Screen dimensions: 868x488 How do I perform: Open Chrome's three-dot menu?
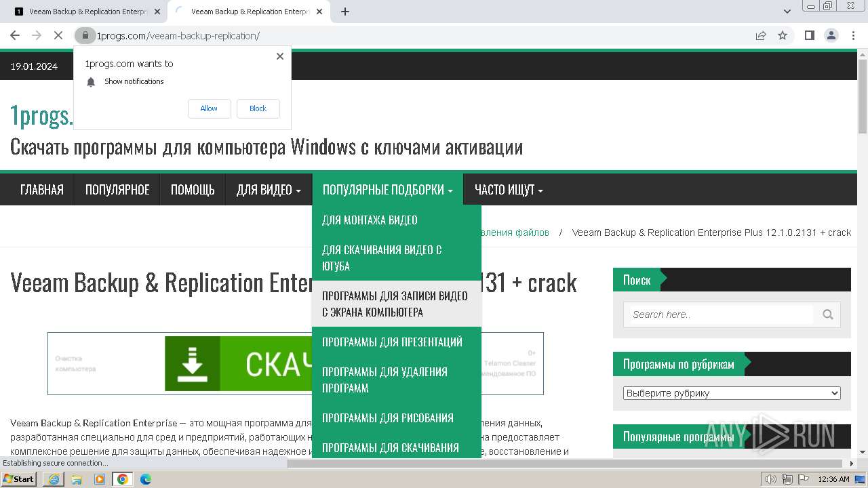pyautogui.click(x=853, y=35)
